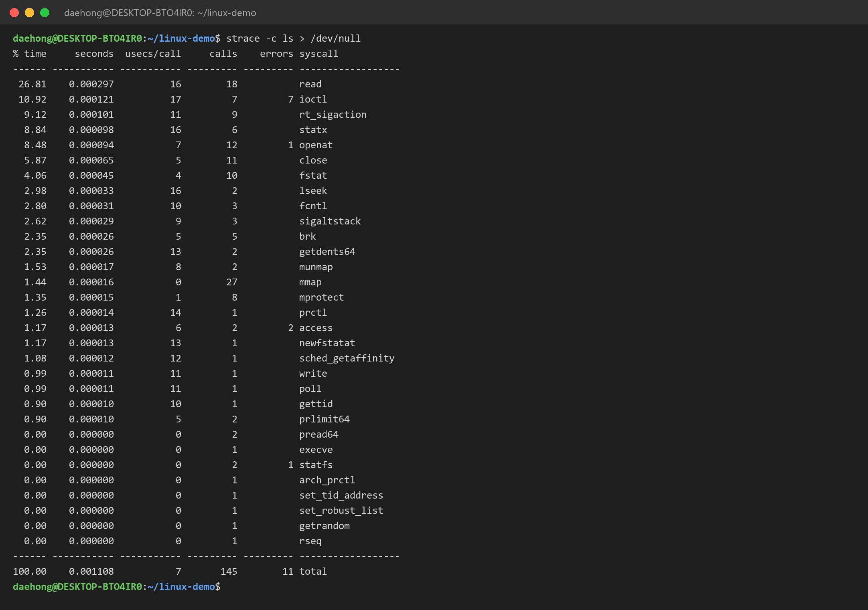Click the 'statfs' syscall name
Image resolution: width=868 pixels, height=610 pixels.
click(x=316, y=465)
